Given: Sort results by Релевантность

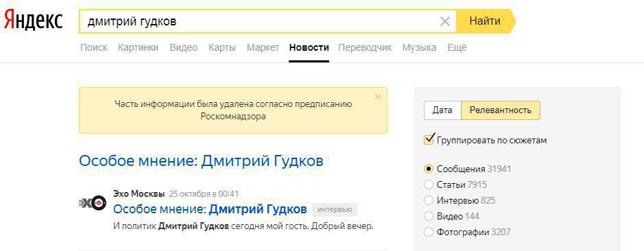Looking at the screenshot, I should point(501,110).
